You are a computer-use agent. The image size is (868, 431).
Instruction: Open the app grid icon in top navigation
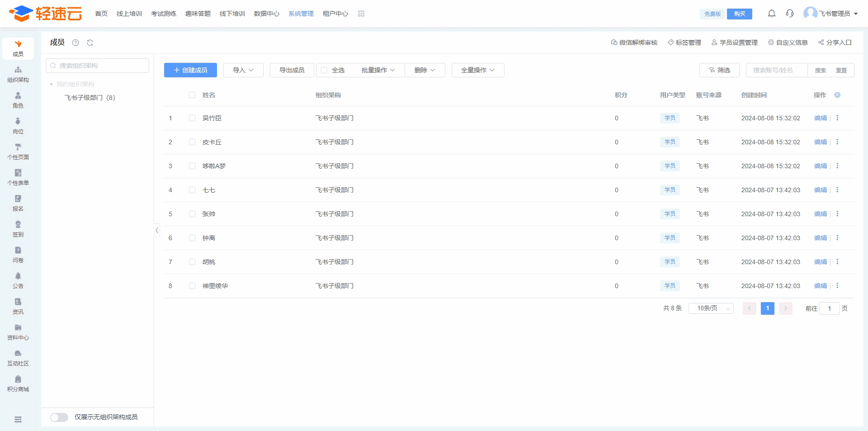pos(361,14)
